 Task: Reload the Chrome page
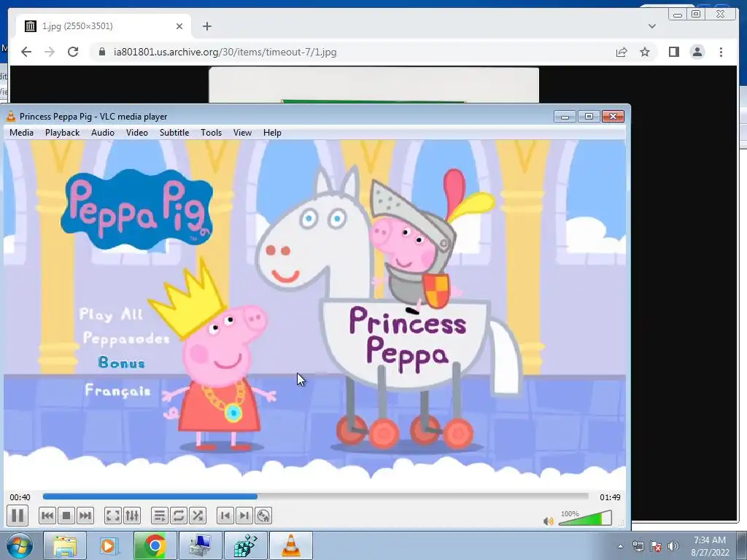tap(73, 52)
